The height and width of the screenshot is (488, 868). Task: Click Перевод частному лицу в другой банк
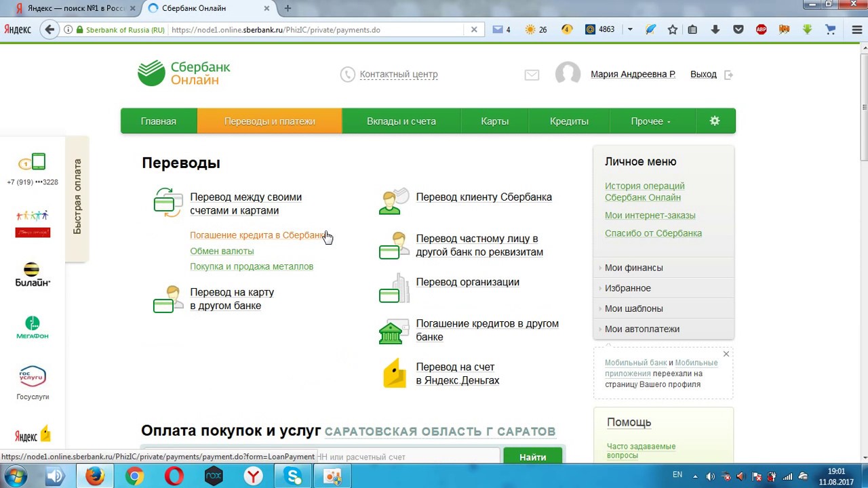tap(479, 245)
